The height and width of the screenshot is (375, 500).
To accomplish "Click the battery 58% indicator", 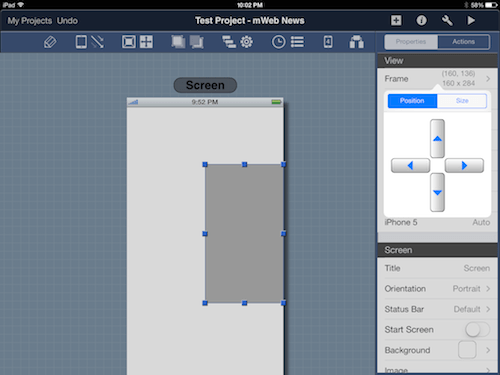I will point(483,5).
